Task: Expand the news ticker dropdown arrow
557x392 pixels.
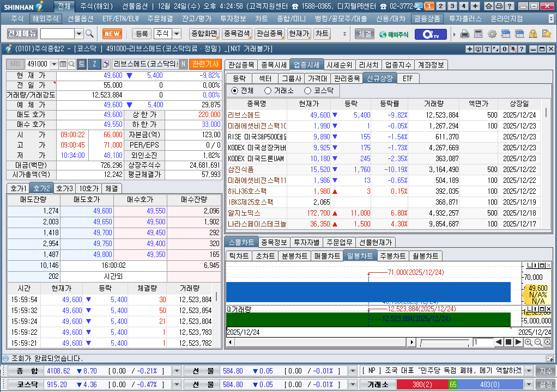Action: coord(529,371)
